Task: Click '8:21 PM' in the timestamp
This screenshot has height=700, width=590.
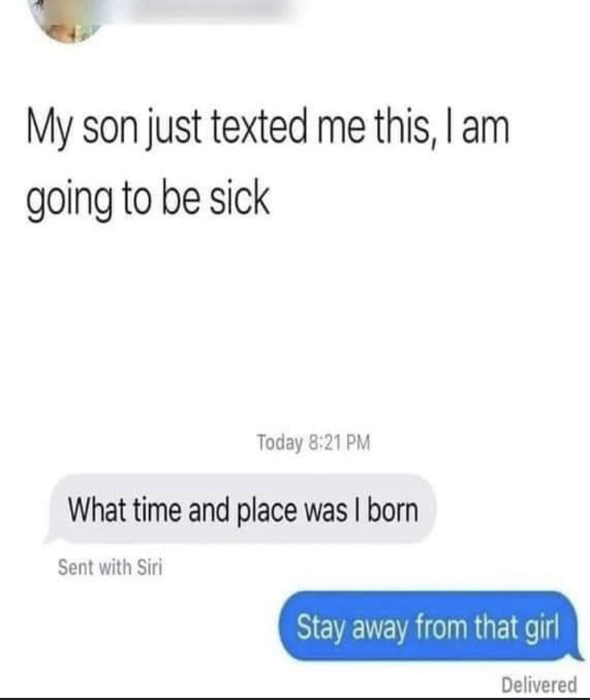Action: [x=339, y=443]
